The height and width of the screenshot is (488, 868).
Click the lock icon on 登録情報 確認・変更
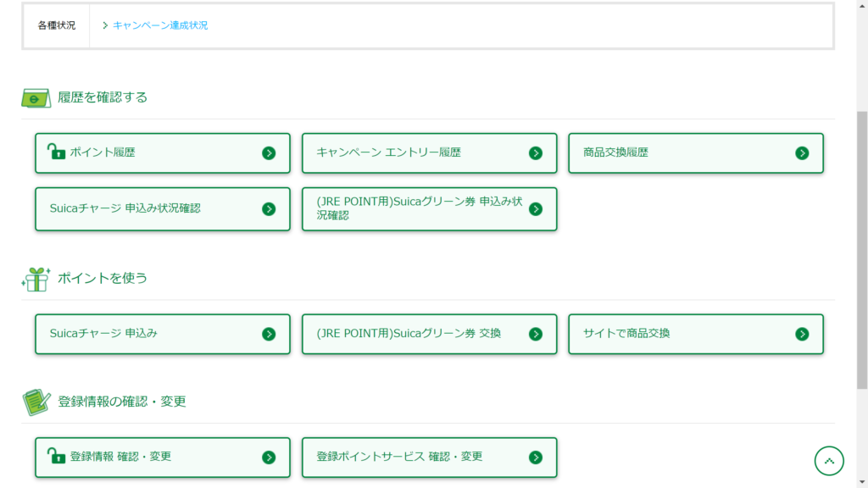[x=56, y=456]
